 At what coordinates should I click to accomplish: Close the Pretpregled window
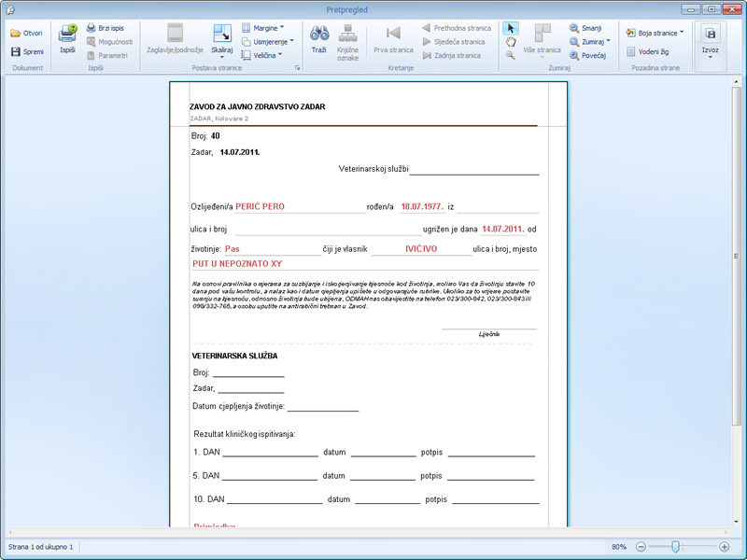[732, 9]
